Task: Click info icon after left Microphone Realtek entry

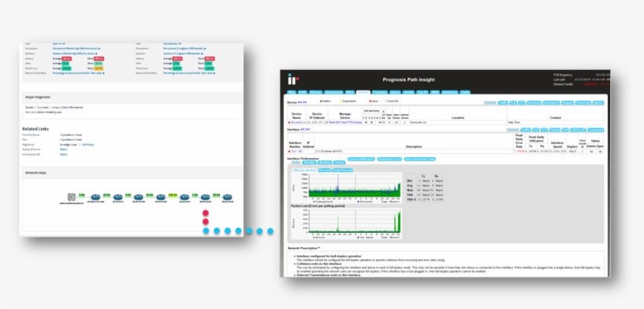Action: tap(99, 49)
